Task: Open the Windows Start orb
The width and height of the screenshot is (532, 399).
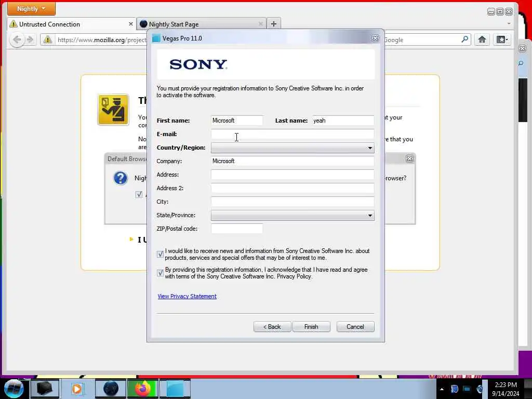Action: coord(14,389)
